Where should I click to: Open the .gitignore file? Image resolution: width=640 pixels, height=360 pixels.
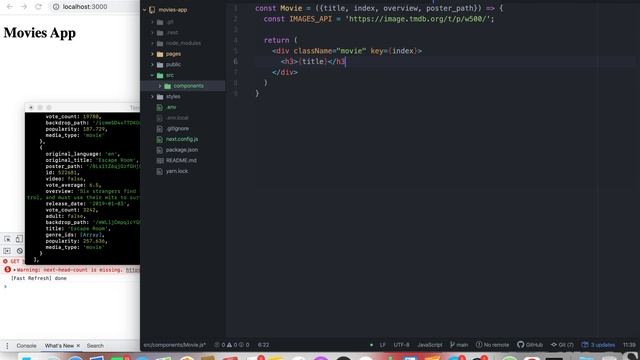[178, 129]
